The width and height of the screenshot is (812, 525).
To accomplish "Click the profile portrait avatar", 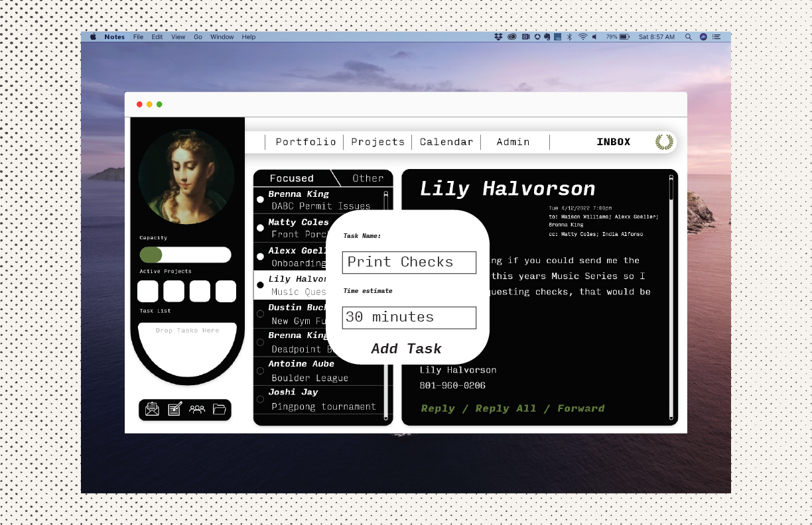I will pyautogui.click(x=186, y=176).
